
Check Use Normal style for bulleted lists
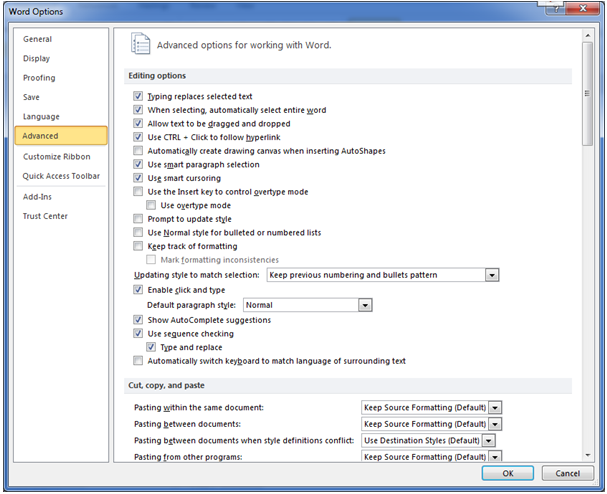point(138,232)
